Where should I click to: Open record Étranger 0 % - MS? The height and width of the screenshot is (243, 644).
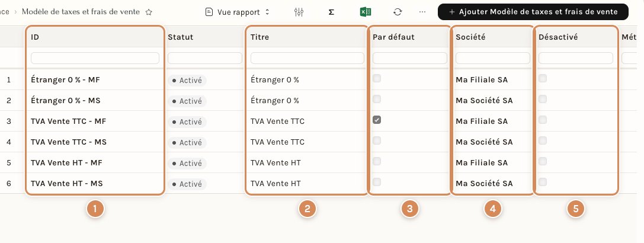tap(65, 100)
